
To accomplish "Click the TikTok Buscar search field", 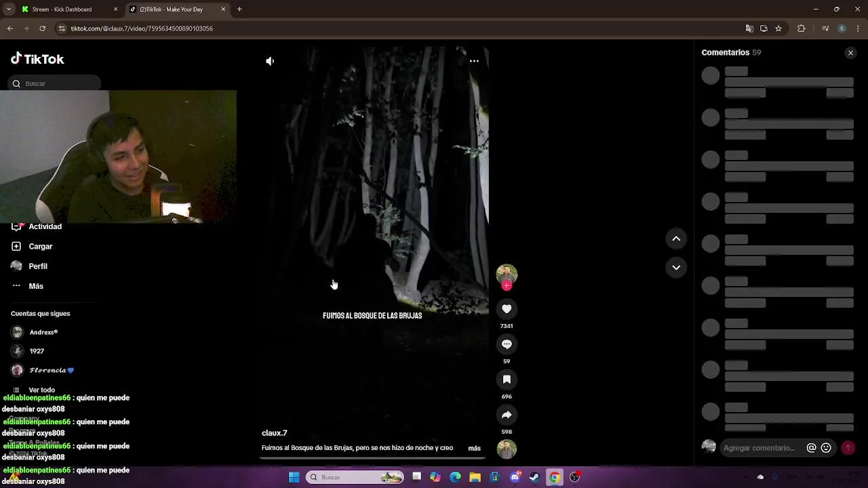I will click(x=56, y=83).
